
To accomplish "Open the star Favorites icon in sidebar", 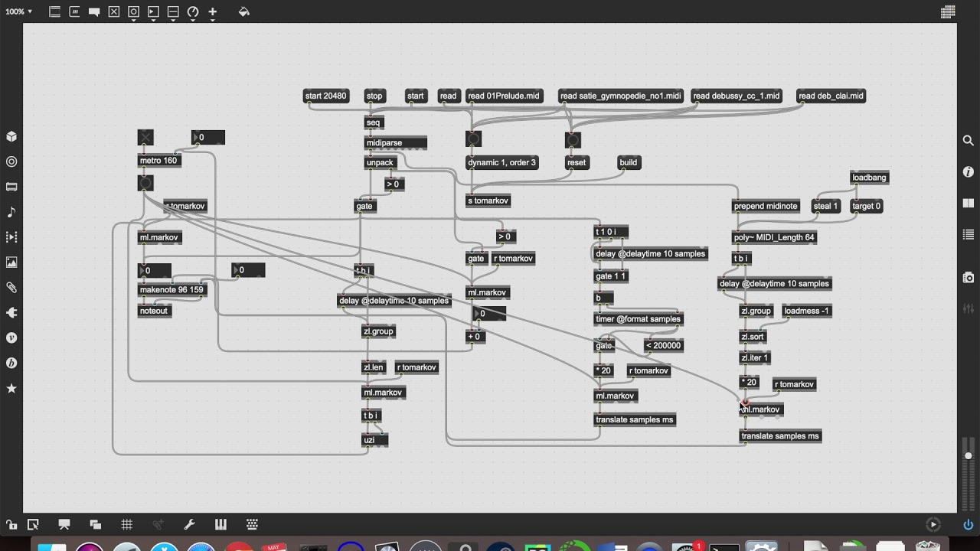I will 11,389.
